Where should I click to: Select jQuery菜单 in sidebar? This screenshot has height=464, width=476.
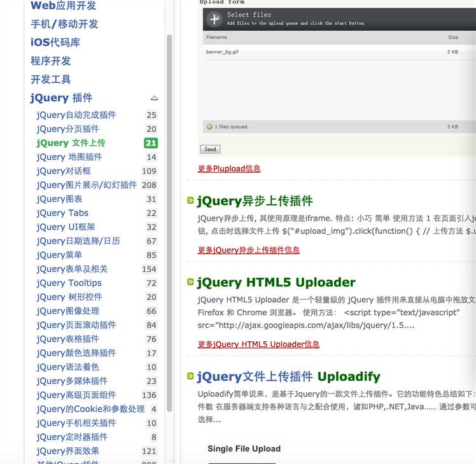[x=59, y=255]
